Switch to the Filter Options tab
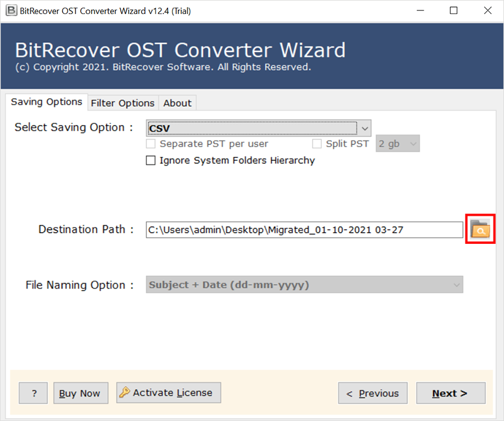 point(122,103)
